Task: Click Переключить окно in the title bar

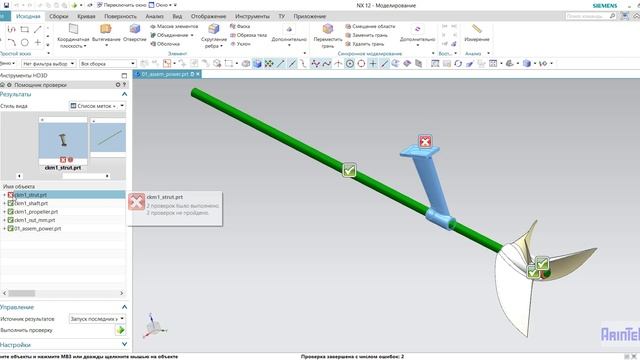Action: pos(121,5)
